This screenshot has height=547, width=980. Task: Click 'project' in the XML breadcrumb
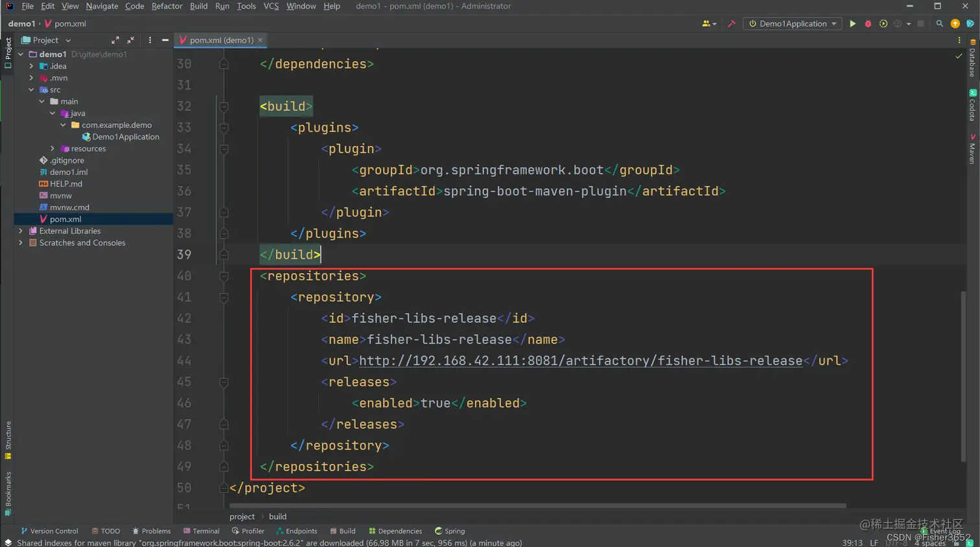pyautogui.click(x=242, y=517)
